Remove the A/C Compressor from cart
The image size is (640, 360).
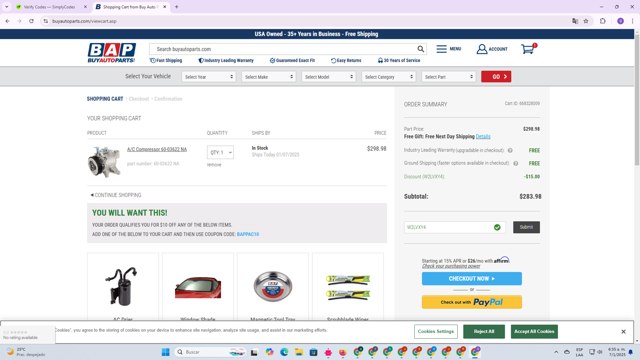214,165
